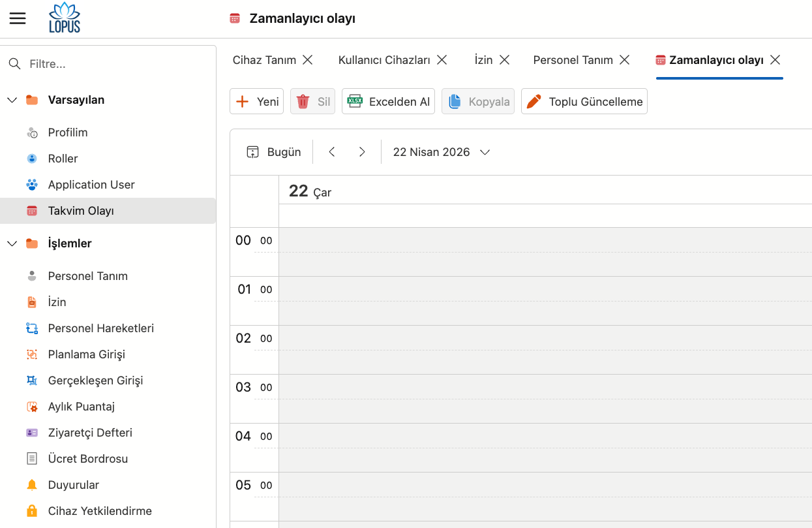Collapse the İşlemler folder group
Image resolution: width=812 pixels, height=528 pixels.
(x=12, y=243)
